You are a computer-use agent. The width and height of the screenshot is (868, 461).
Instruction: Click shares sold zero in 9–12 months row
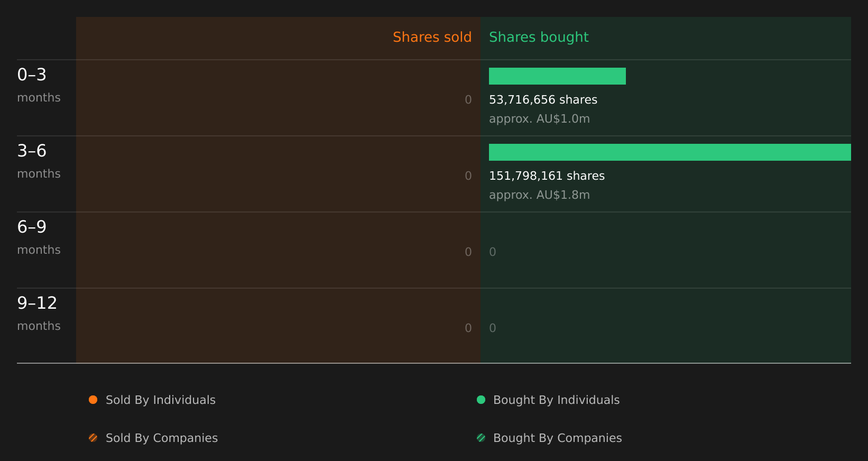point(468,328)
